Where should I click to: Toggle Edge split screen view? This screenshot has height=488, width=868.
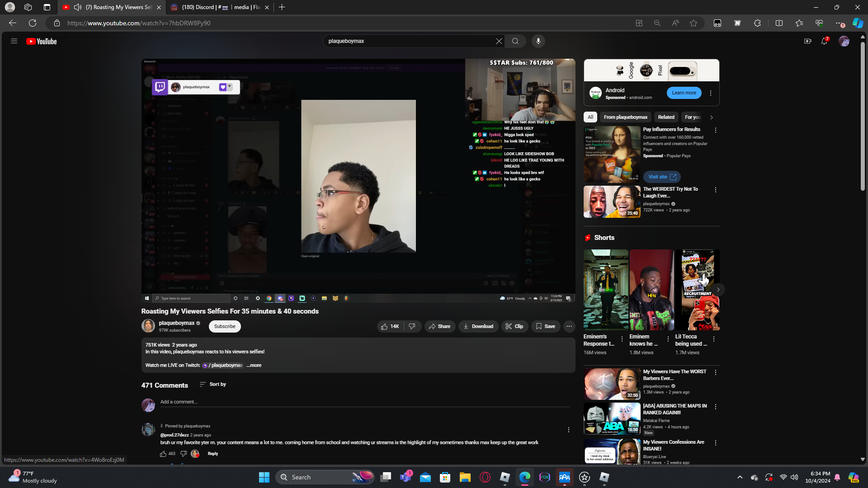pyautogui.click(x=779, y=23)
